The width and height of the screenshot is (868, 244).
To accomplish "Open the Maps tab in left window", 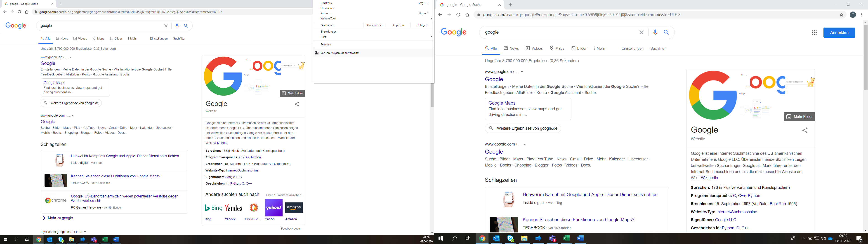I will pyautogui.click(x=98, y=38).
